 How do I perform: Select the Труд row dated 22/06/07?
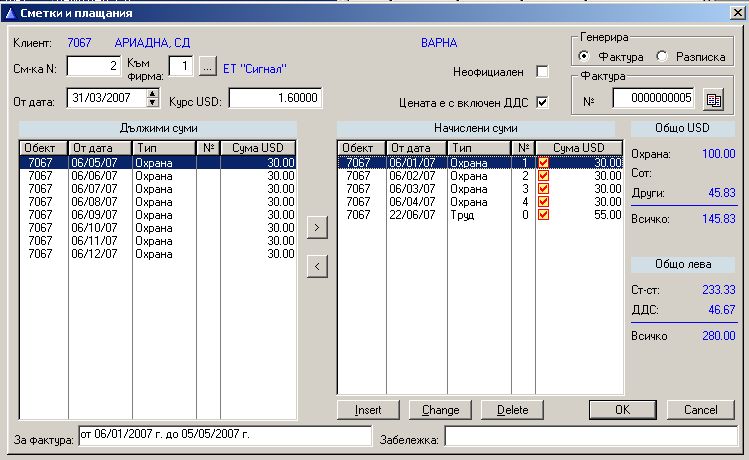point(480,214)
